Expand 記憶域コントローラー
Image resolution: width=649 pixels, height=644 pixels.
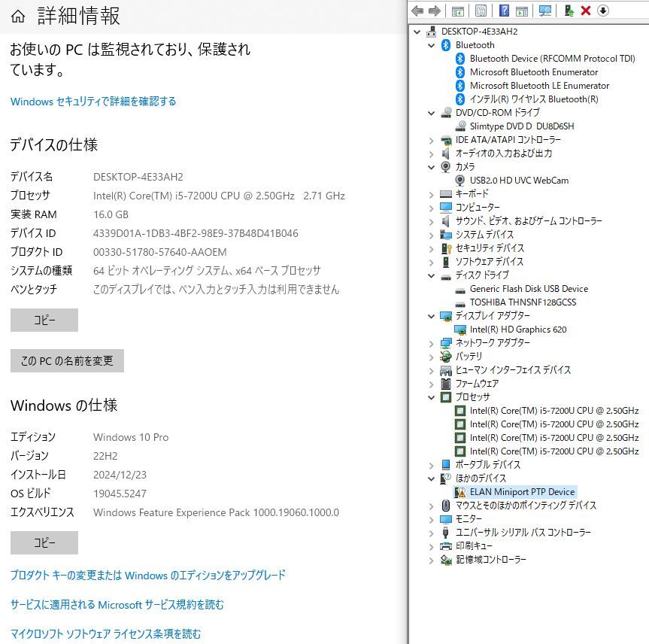pos(431,560)
